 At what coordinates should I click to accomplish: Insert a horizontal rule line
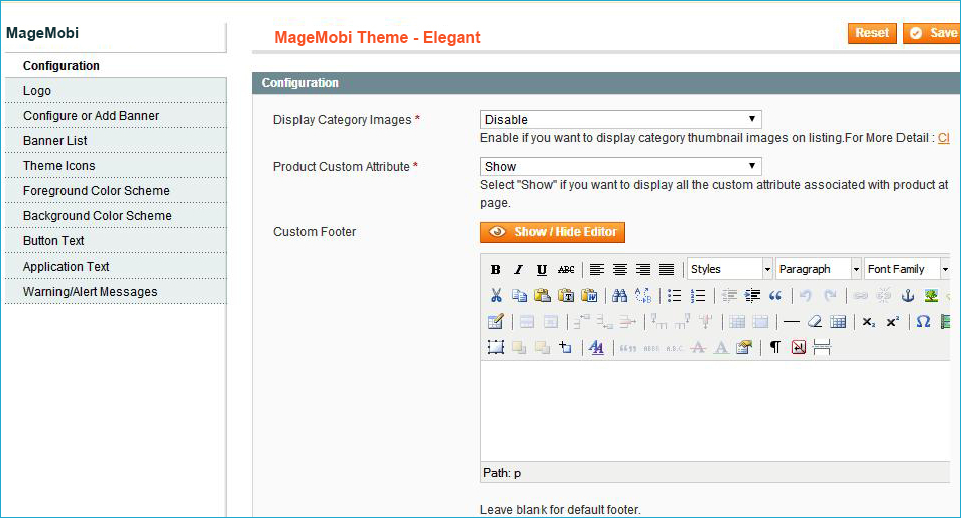(x=791, y=321)
